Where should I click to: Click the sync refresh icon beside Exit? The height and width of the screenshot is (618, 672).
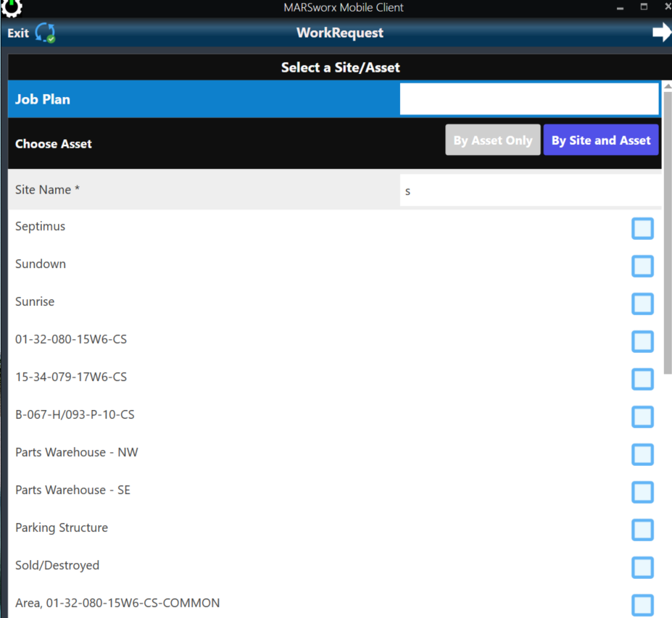tap(45, 33)
